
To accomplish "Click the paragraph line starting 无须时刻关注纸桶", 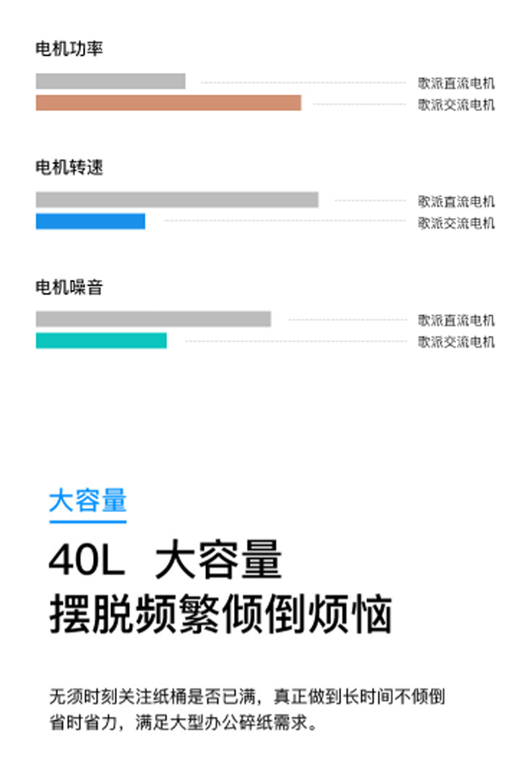I will click(x=247, y=697).
